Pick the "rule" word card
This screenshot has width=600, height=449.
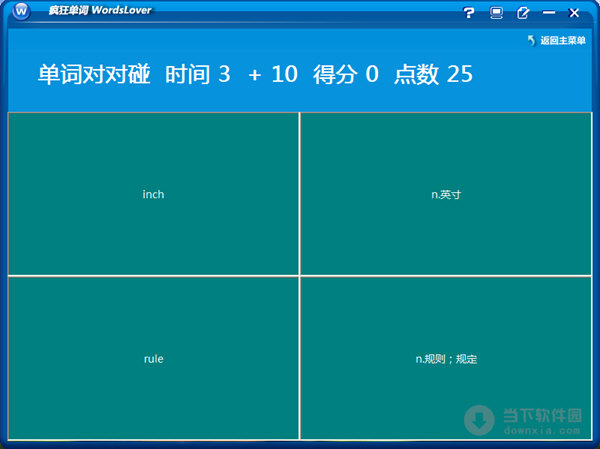click(153, 358)
